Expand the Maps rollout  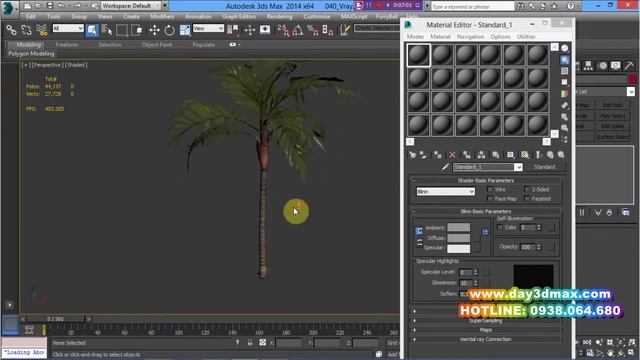pos(485,330)
